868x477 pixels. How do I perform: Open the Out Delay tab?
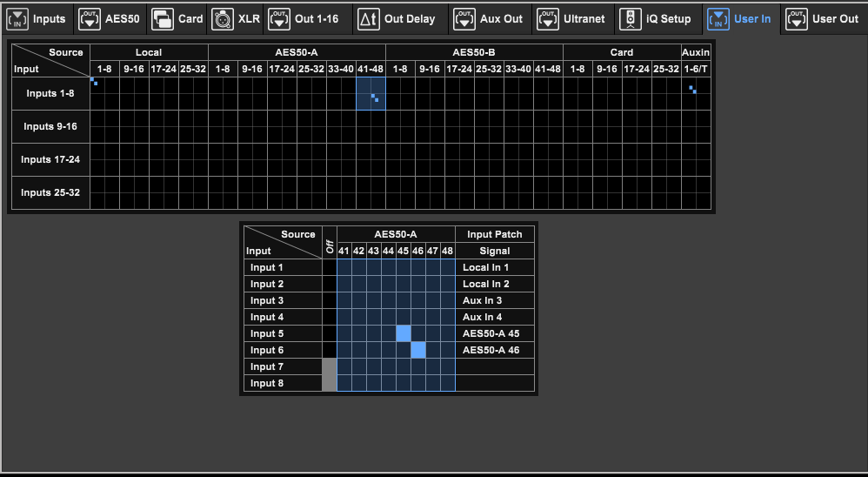399,19
